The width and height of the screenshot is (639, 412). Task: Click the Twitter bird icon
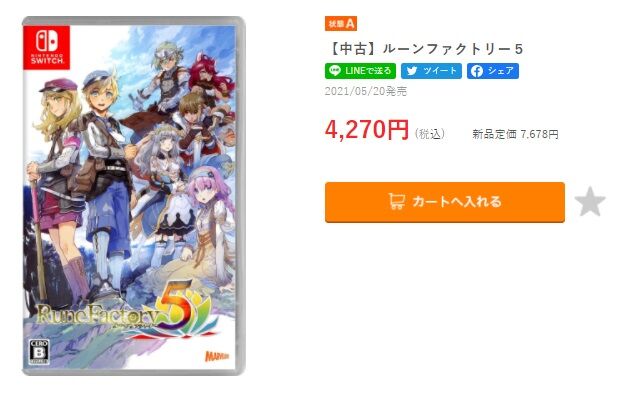(x=412, y=71)
